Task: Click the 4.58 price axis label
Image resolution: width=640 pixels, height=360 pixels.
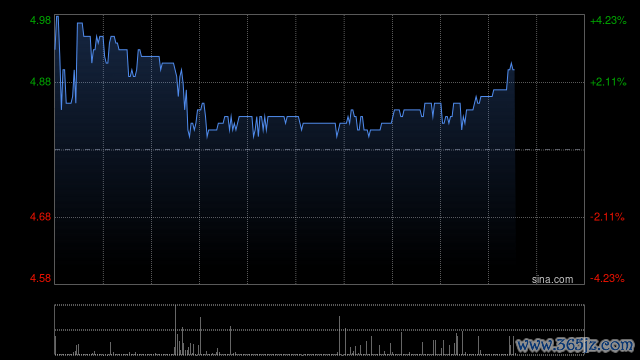Action: tap(40, 278)
